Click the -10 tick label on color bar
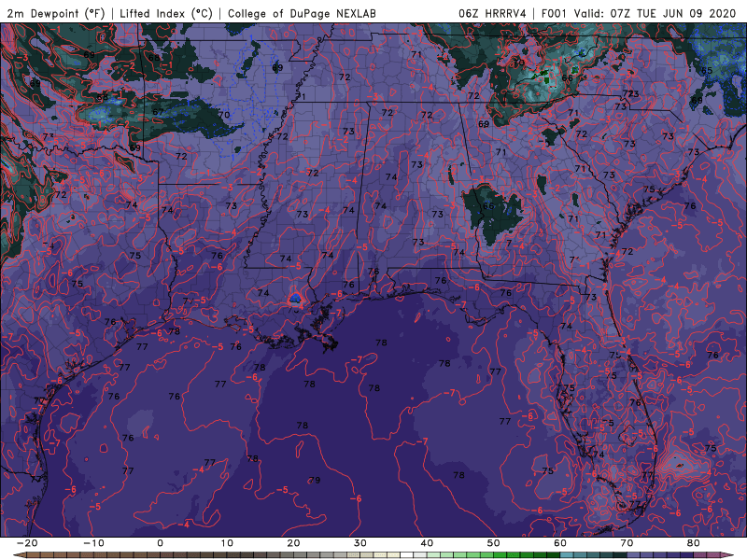Viewport: 747px width, 560px height. [x=93, y=543]
